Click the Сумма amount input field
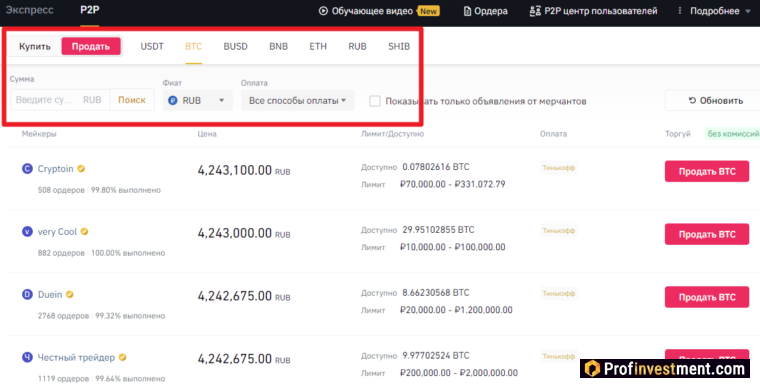The width and height of the screenshot is (760, 388). pyautogui.click(x=60, y=100)
